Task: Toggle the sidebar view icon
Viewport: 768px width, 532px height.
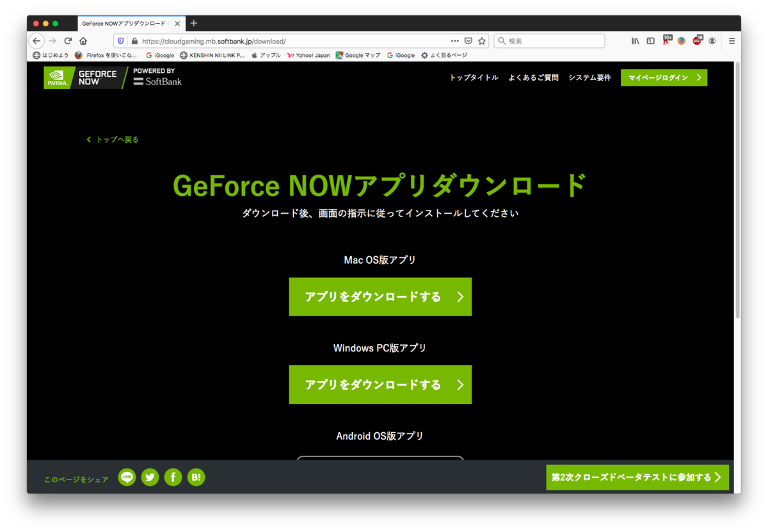Action: pos(650,41)
